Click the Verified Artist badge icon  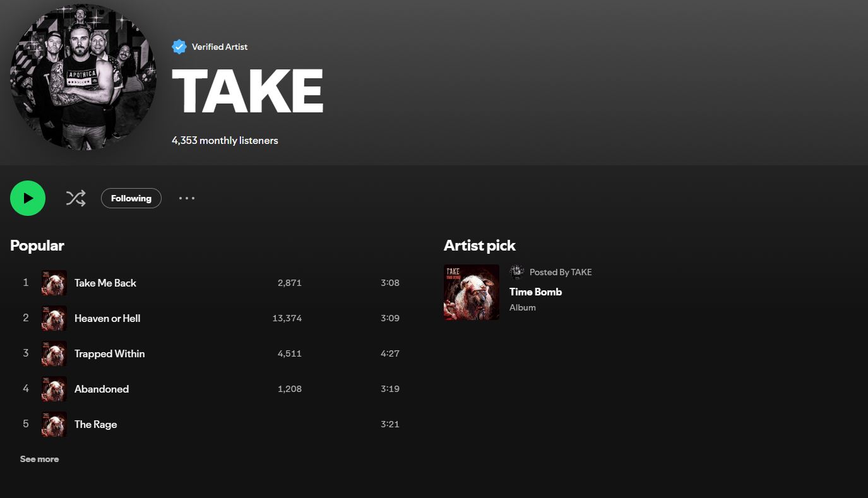click(179, 47)
